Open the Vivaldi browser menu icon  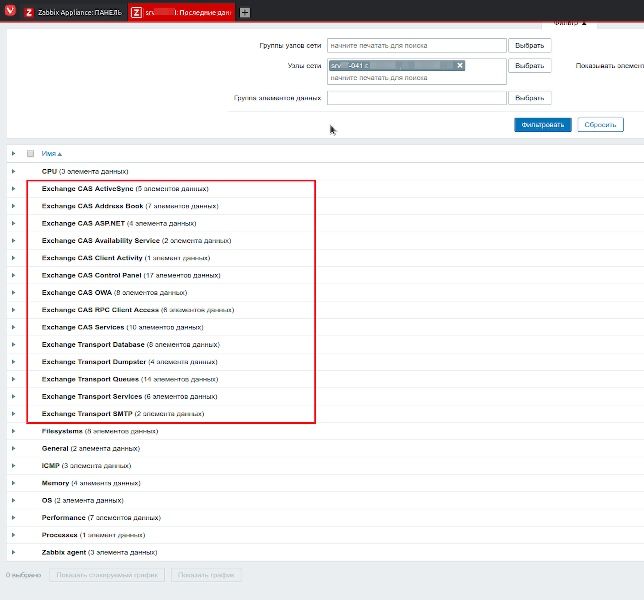pyautogui.click(x=10, y=10)
